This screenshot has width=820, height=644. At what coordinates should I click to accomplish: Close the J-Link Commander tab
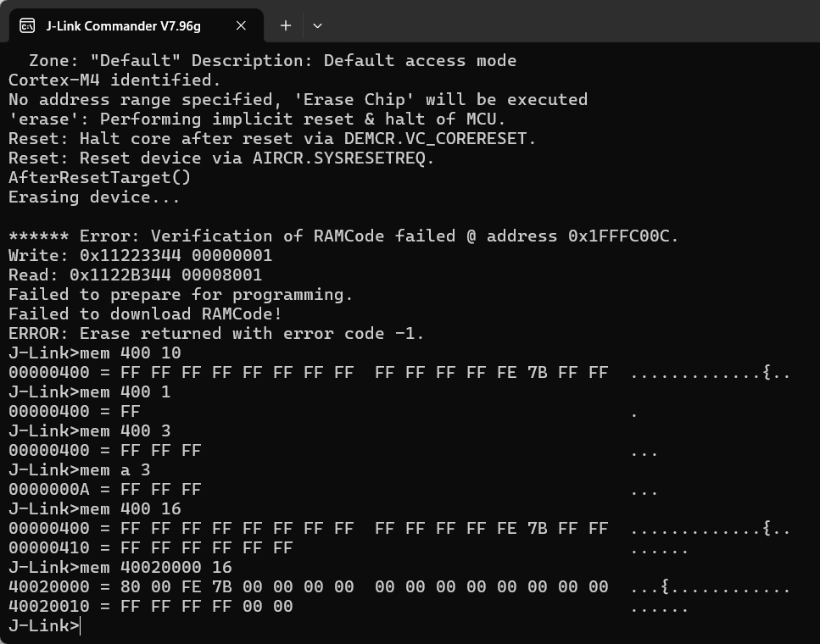coord(241,25)
